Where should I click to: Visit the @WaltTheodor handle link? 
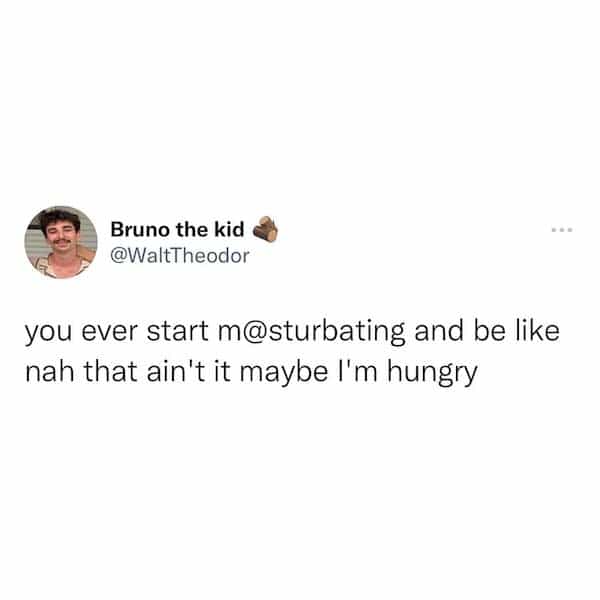[x=180, y=256]
